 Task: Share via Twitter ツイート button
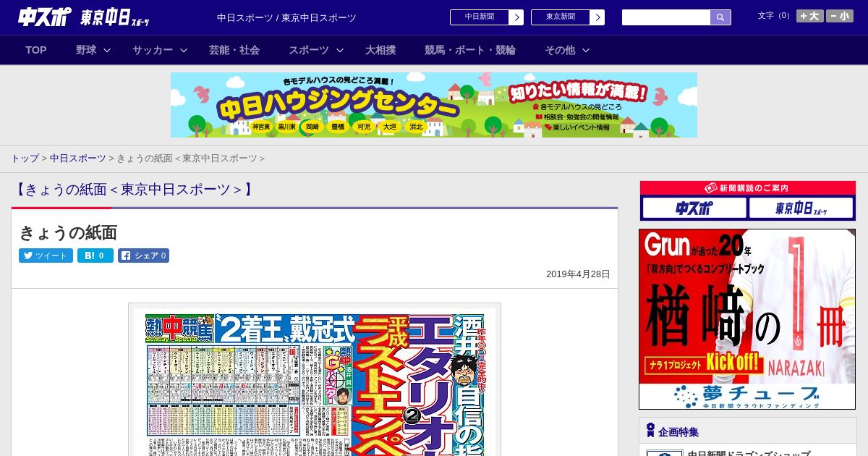46,256
